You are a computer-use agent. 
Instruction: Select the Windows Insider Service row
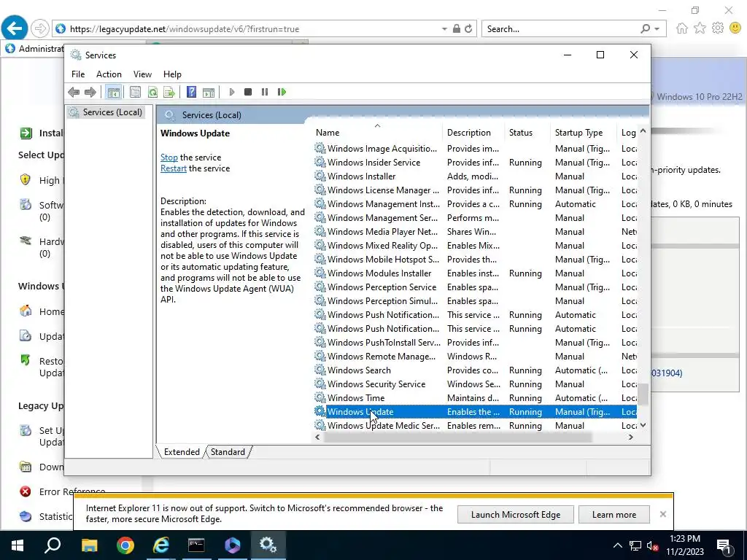(x=475, y=163)
